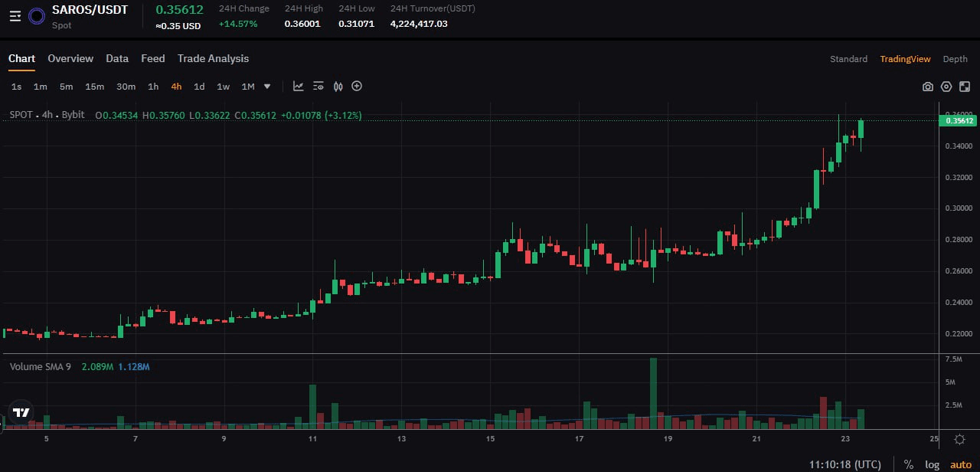Toggle fullscreen chart layout icon
This screenshot has width=980, height=472.
tap(965, 87)
